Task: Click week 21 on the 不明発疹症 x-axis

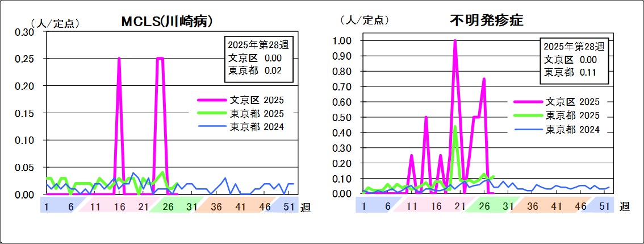Action: pyautogui.click(x=461, y=206)
